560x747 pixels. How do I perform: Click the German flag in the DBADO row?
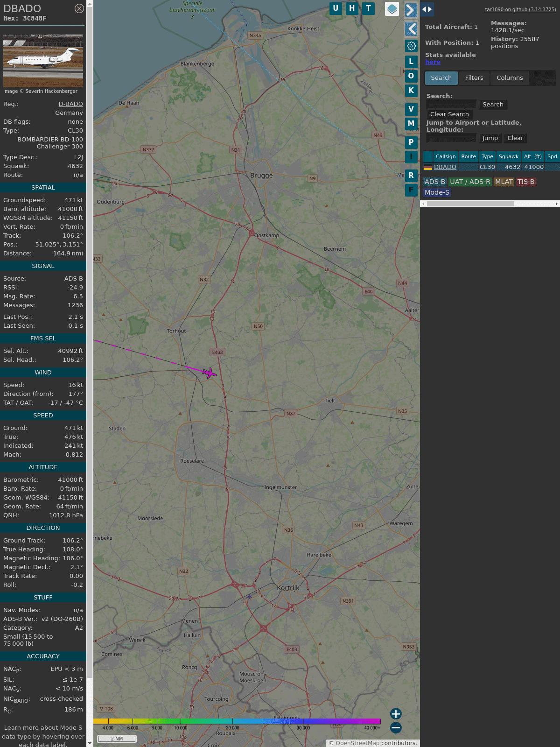pos(428,167)
